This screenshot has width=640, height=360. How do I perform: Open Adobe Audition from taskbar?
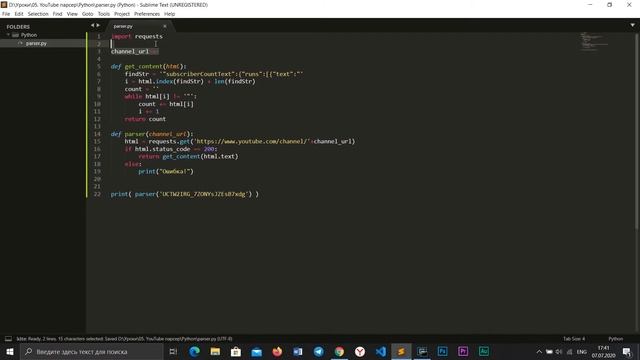(484, 351)
